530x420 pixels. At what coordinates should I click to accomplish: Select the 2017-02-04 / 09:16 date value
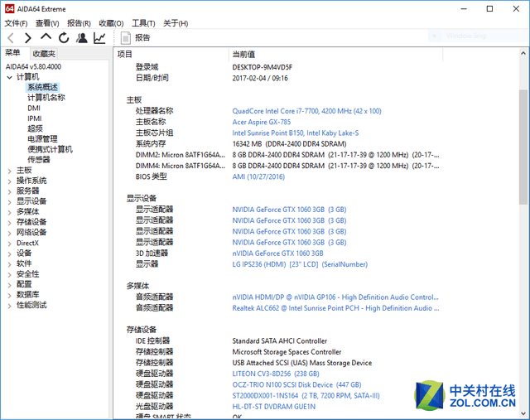260,78
